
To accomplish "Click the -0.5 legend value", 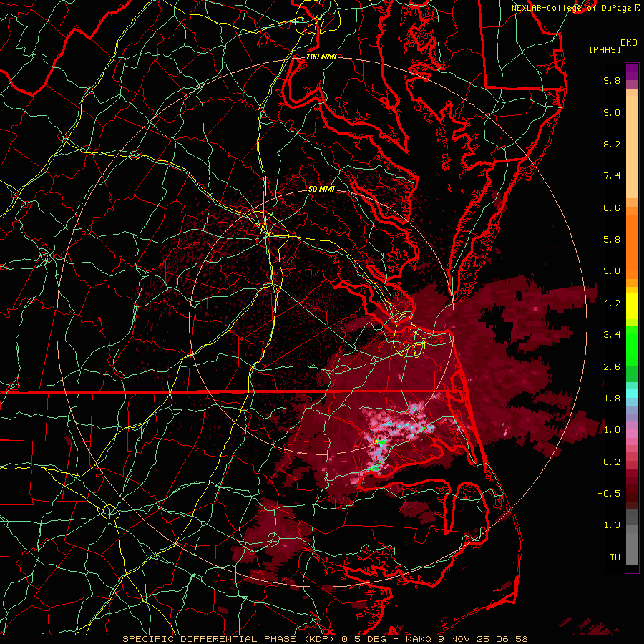I will tap(609, 494).
